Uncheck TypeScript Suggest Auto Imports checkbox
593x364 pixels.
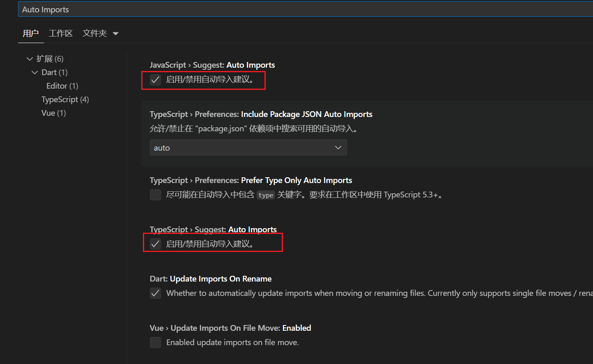pyautogui.click(x=155, y=244)
